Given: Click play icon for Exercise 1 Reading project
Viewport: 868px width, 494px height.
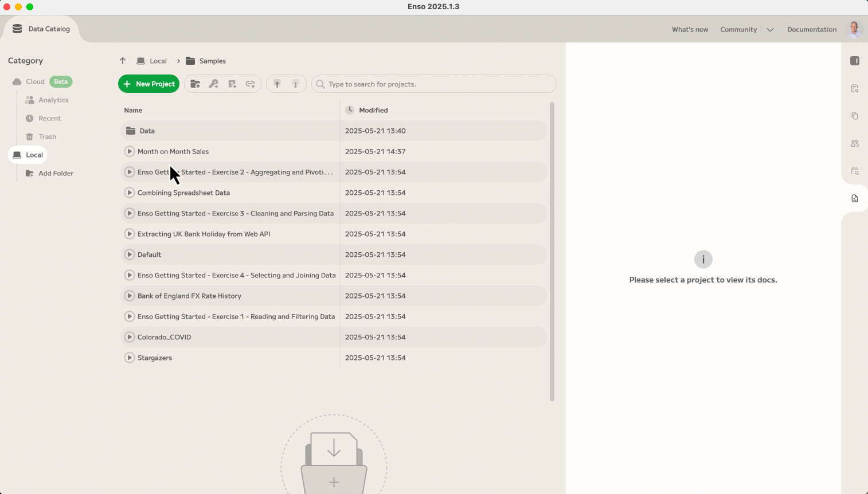Looking at the screenshot, I should (130, 316).
